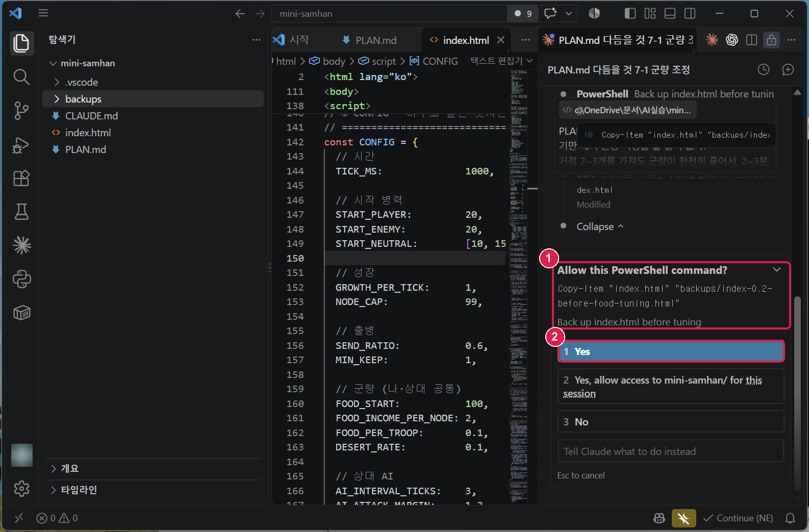The height and width of the screenshot is (532, 809).
Task: Open the Run and Debug view
Action: point(21,145)
